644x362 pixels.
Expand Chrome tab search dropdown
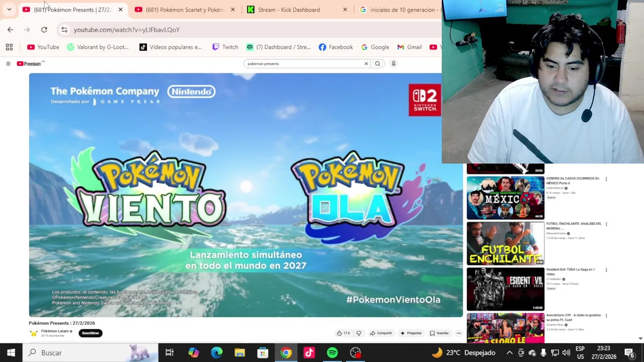coord(9,10)
